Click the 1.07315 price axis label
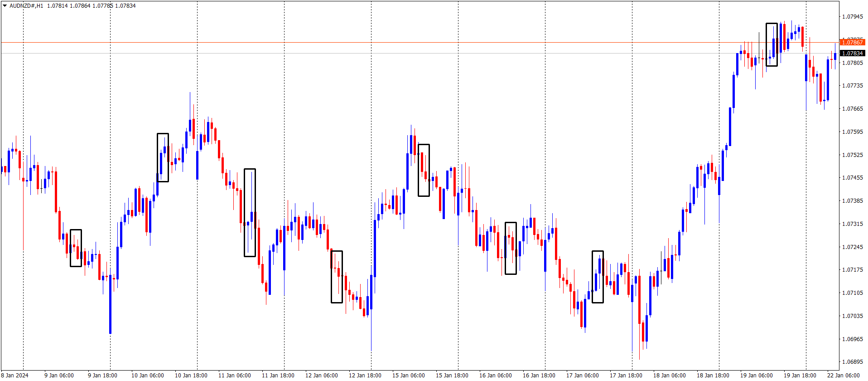 (x=852, y=224)
